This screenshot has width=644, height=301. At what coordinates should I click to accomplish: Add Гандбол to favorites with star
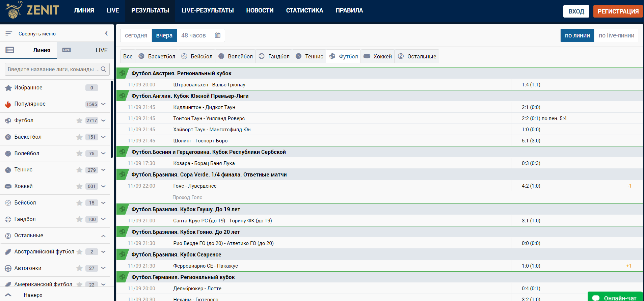click(79, 219)
